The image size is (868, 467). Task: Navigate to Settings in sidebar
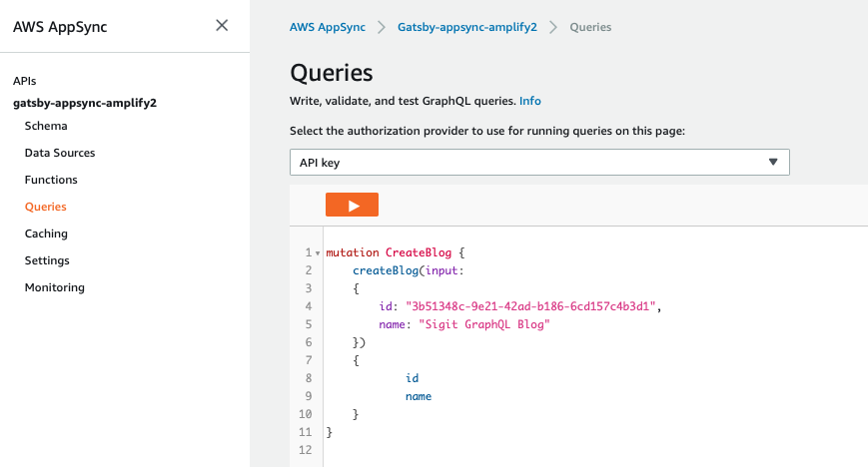[x=47, y=260]
